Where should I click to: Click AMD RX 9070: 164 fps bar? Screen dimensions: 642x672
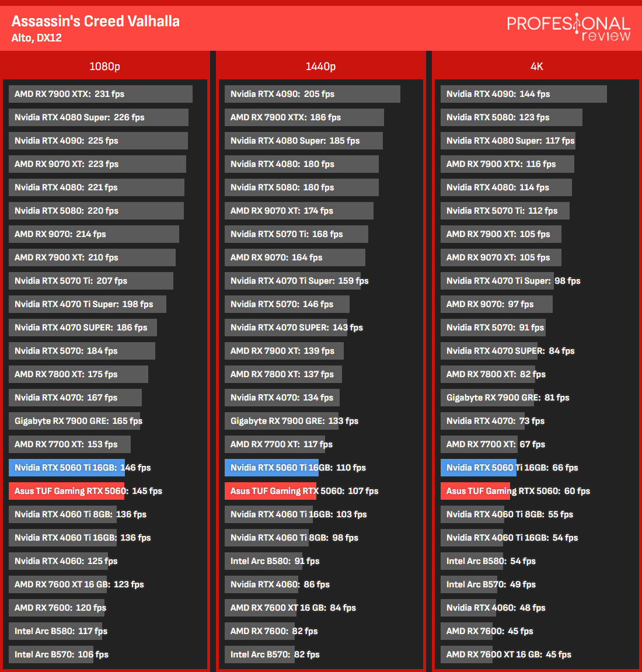tap(295, 257)
